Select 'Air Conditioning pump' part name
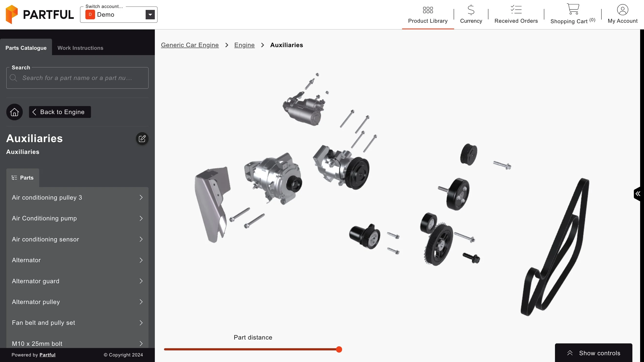 pos(44,218)
